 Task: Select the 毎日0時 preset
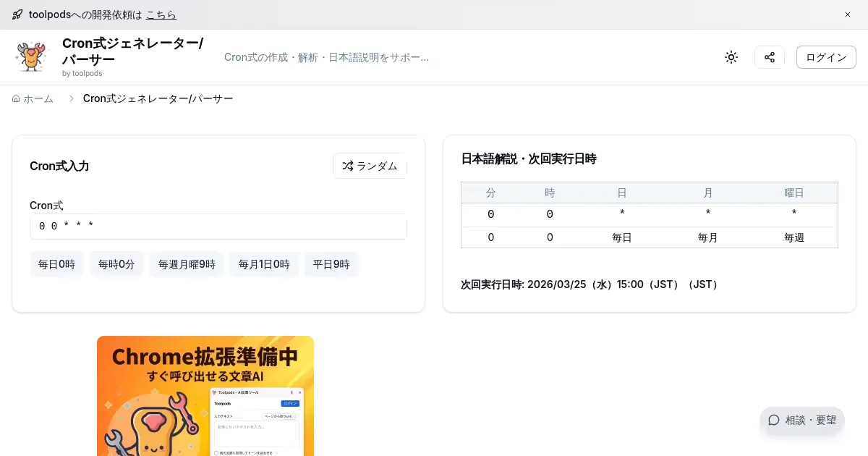(x=56, y=264)
